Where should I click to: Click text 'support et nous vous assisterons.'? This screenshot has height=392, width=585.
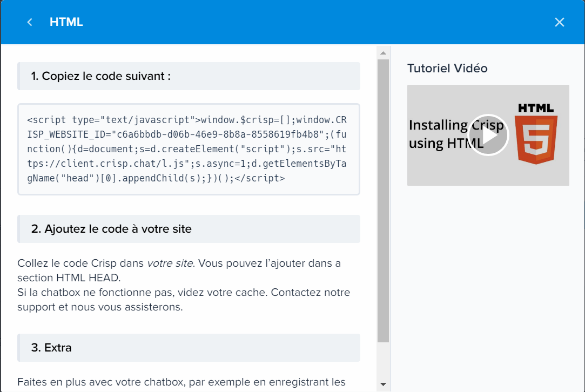(100, 307)
